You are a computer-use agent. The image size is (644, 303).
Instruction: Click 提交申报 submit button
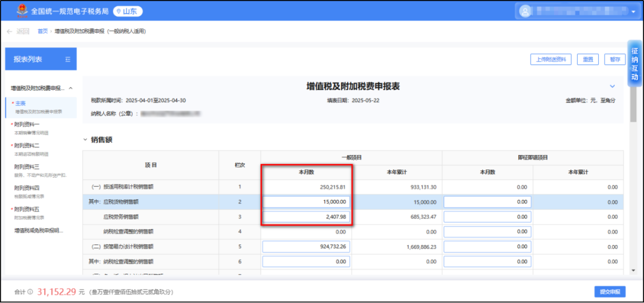(610, 292)
